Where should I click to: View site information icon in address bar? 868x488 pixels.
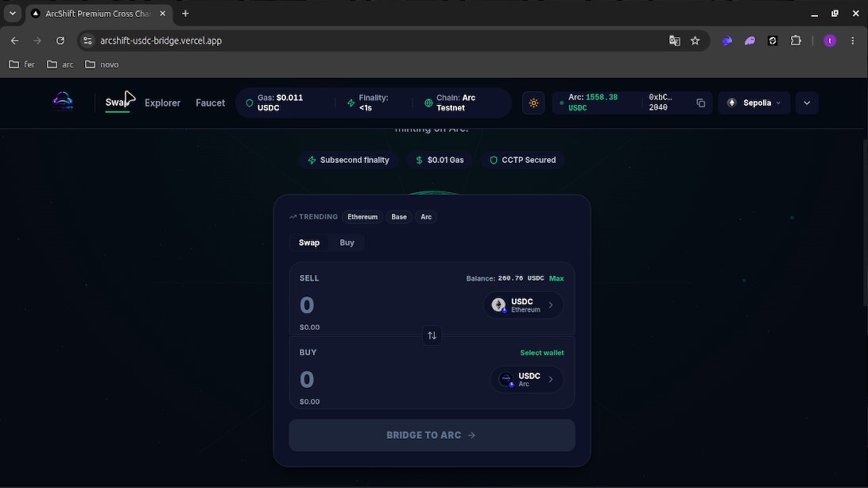click(x=87, y=41)
